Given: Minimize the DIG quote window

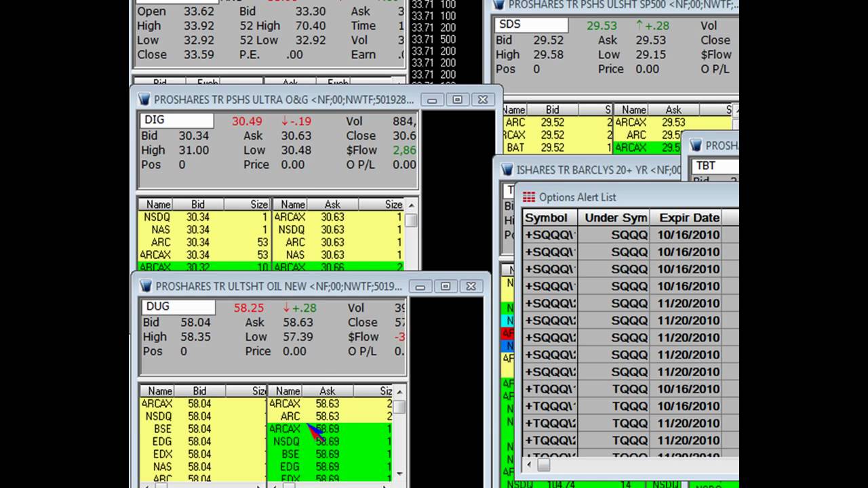Looking at the screenshot, I should tap(432, 100).
